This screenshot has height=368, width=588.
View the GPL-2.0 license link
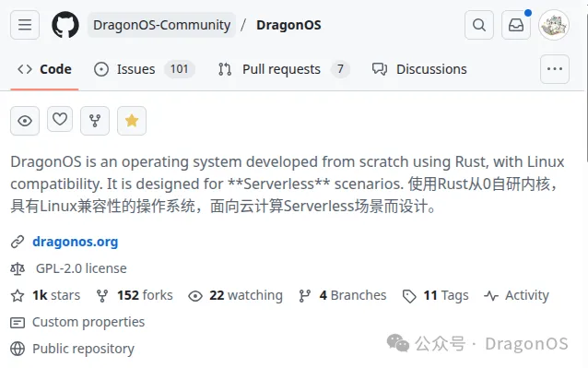(x=81, y=268)
